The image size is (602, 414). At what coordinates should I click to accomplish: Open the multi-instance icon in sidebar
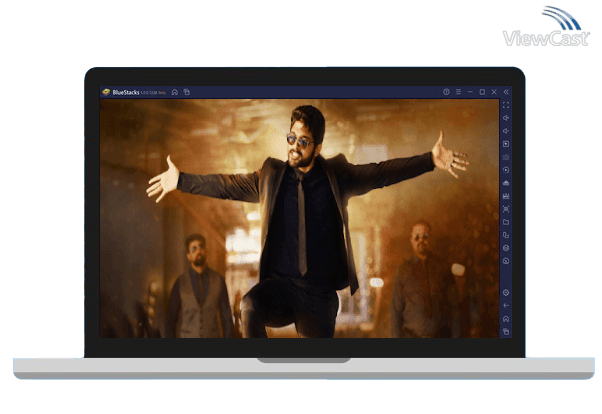pos(506,235)
